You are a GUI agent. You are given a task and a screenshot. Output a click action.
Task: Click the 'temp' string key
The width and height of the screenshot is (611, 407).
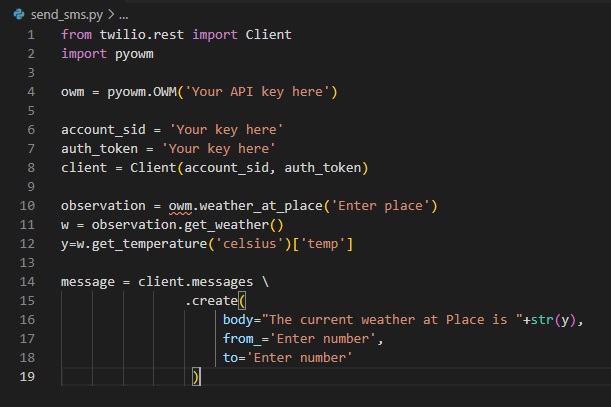click(x=323, y=244)
